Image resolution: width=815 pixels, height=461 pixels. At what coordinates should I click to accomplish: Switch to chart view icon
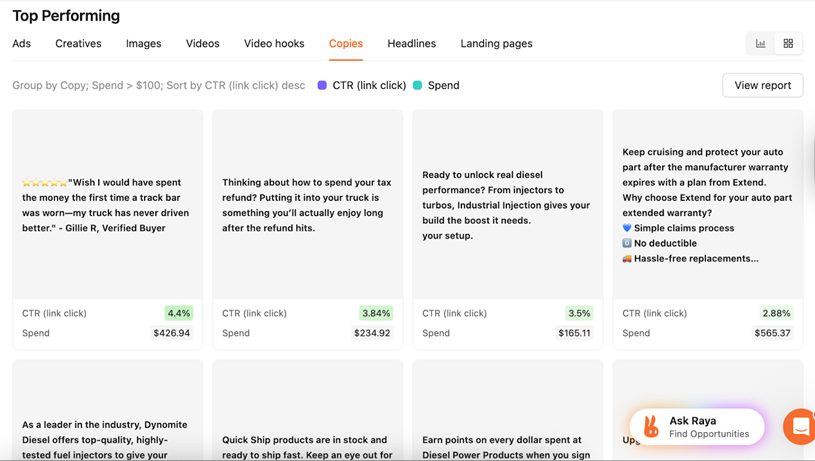(x=760, y=44)
